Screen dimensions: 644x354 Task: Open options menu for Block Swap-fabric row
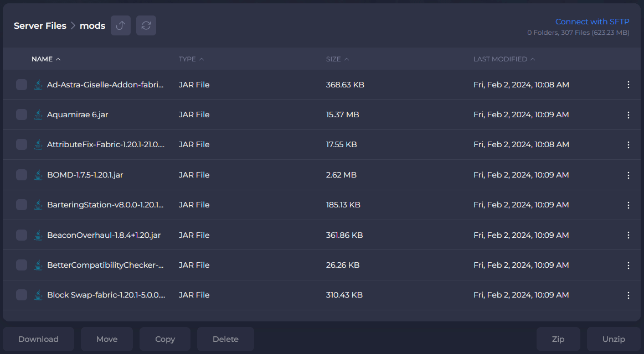(x=628, y=295)
